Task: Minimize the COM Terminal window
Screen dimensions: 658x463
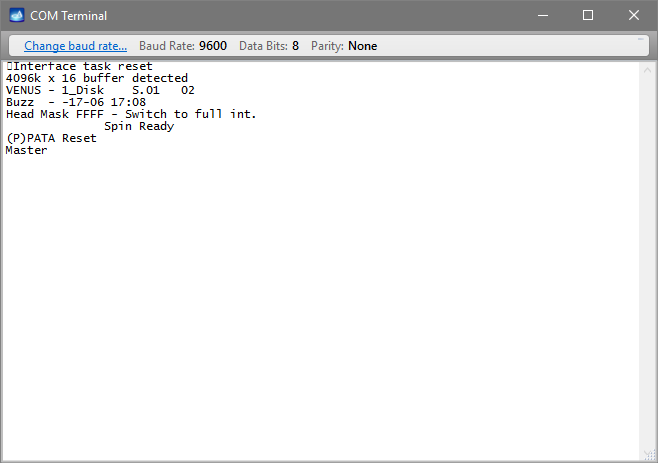Action: pos(543,16)
